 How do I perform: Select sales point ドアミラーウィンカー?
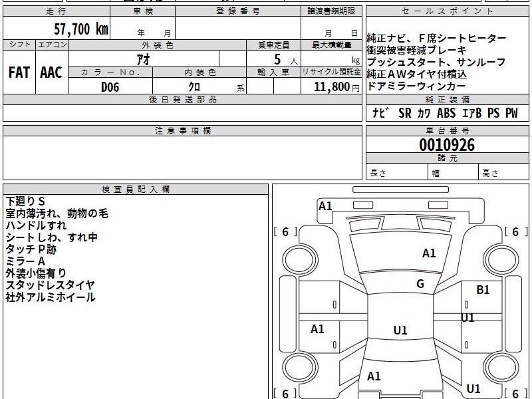416,86
